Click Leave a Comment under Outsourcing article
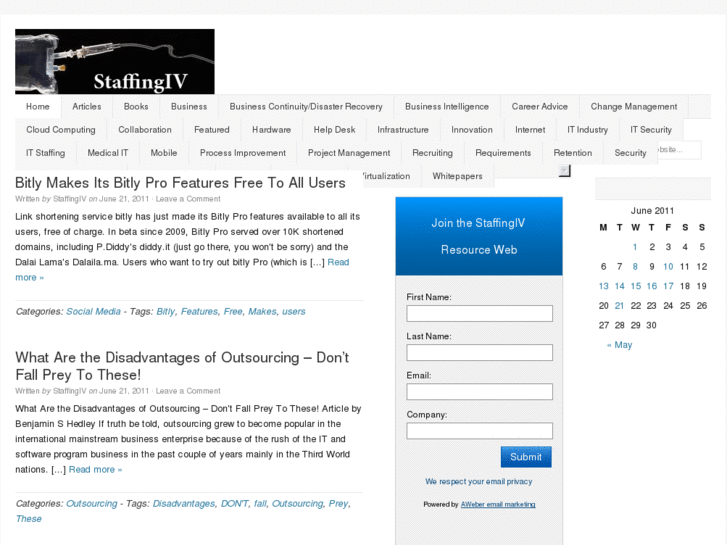Screen dimensions: 727x545 click(x=188, y=391)
